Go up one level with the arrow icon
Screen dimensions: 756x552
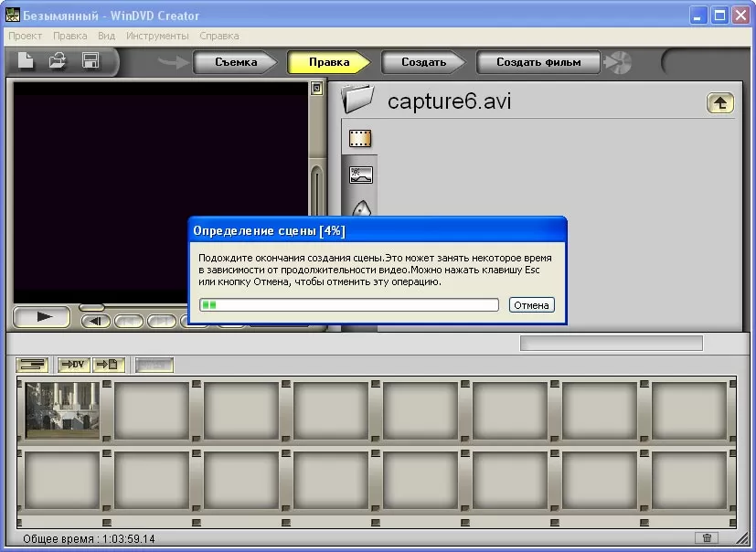click(x=720, y=102)
